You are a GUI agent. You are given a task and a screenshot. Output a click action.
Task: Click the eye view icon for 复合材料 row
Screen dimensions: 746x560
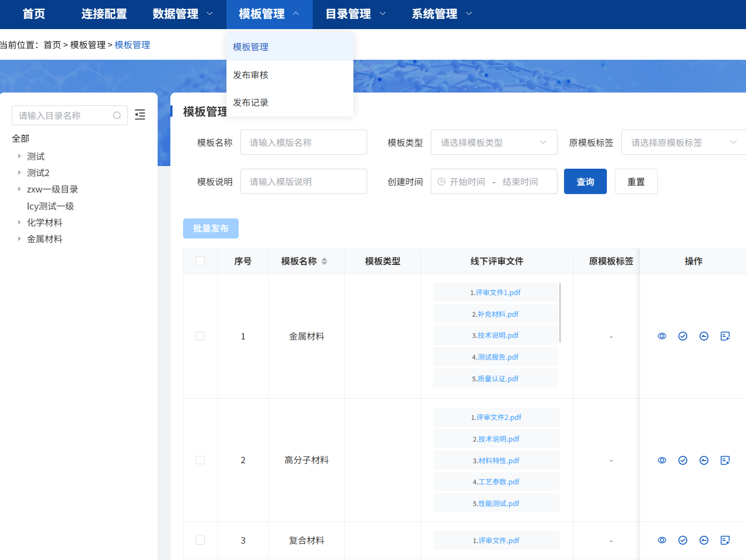click(662, 540)
